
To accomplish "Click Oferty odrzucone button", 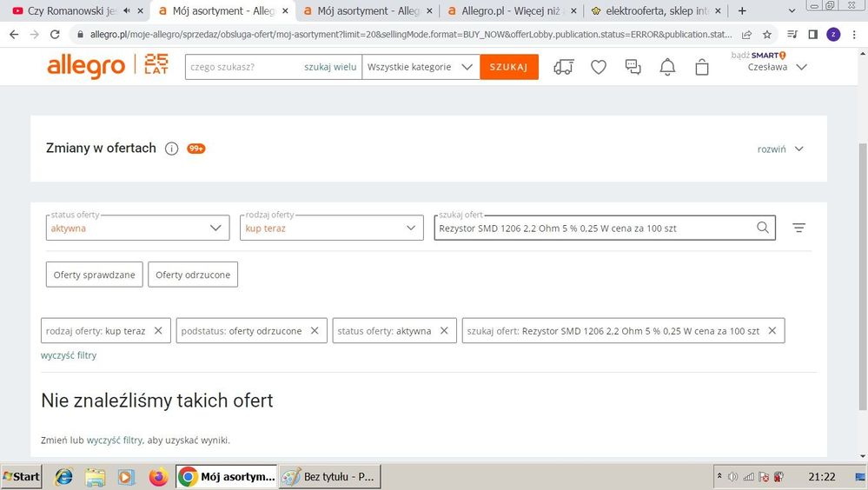I will tap(193, 275).
